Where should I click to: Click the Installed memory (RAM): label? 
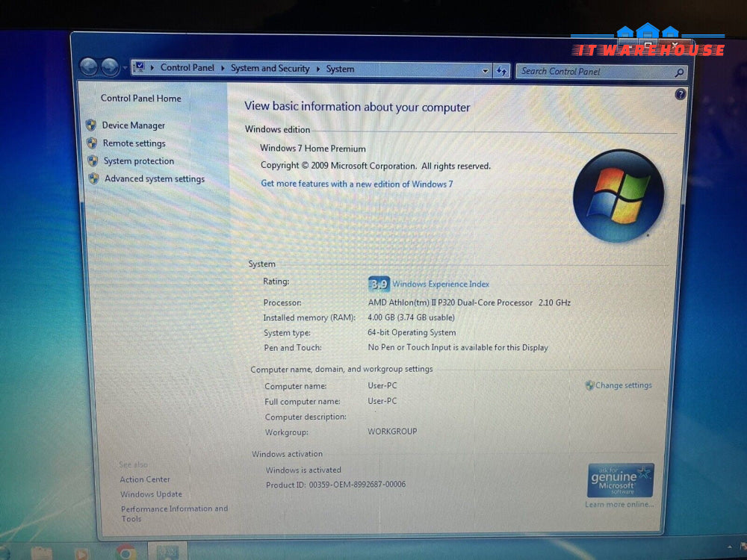click(x=310, y=317)
